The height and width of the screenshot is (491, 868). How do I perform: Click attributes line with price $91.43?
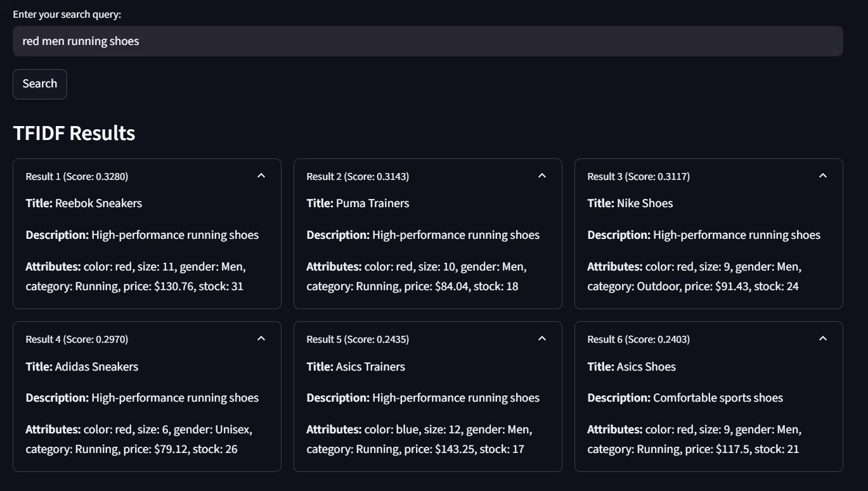(x=694, y=276)
